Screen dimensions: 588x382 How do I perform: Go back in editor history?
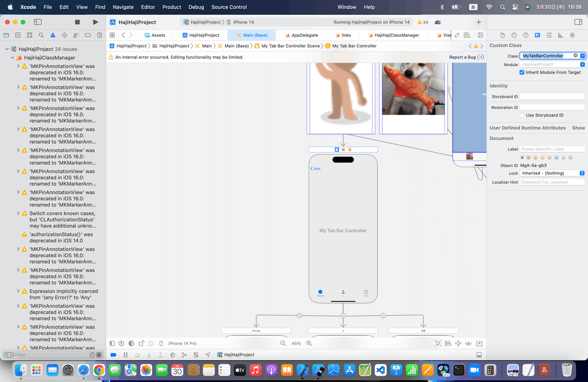pos(123,35)
